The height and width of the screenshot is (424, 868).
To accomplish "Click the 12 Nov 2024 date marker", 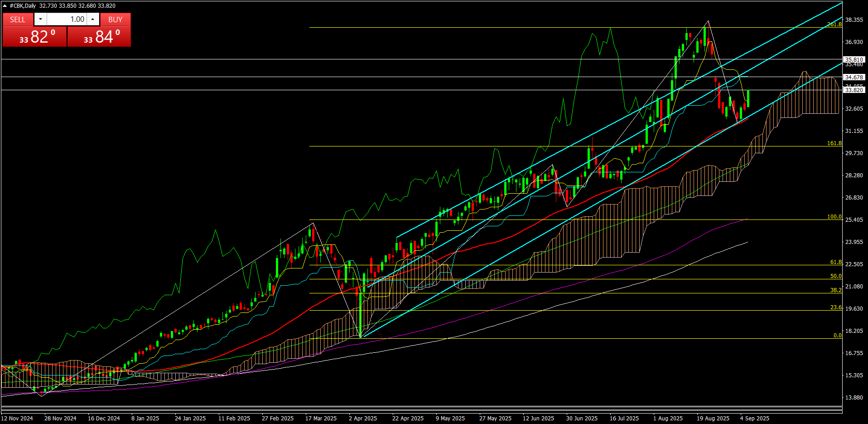I will [x=17, y=418].
